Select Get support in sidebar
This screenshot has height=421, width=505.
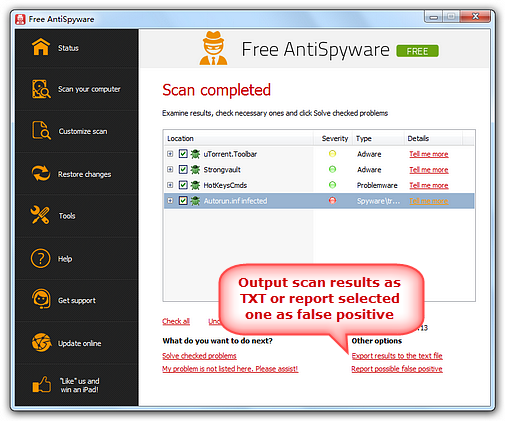tap(77, 300)
